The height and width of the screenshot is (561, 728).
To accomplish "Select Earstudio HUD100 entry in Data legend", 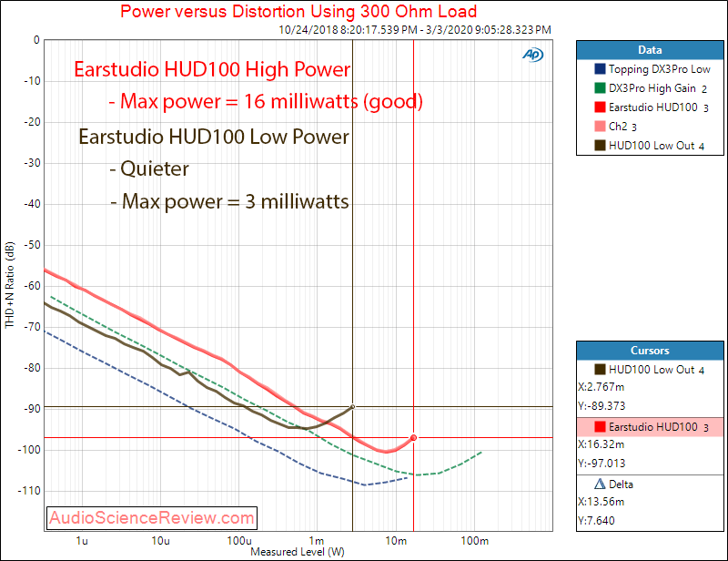I will tap(652, 107).
